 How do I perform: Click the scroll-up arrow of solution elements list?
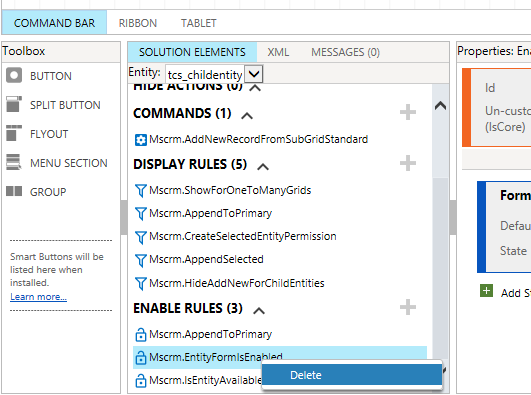click(x=440, y=106)
